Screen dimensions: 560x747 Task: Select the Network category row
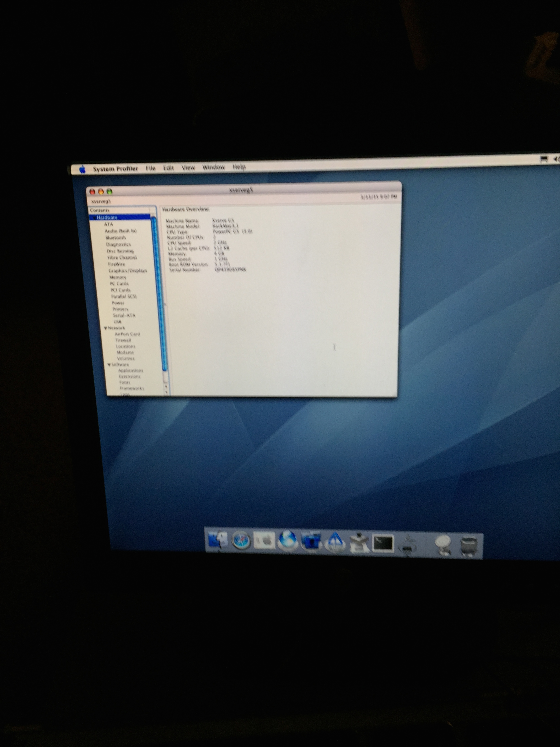116,328
